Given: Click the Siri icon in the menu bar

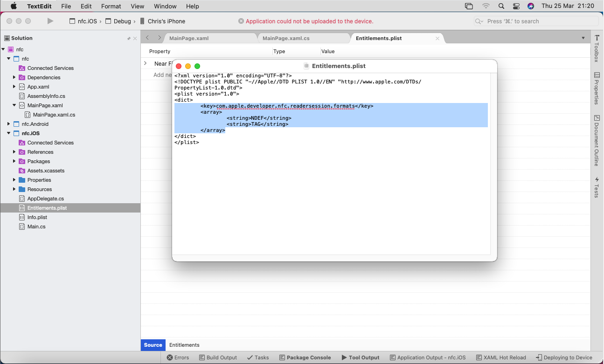Looking at the screenshot, I should [x=531, y=6].
